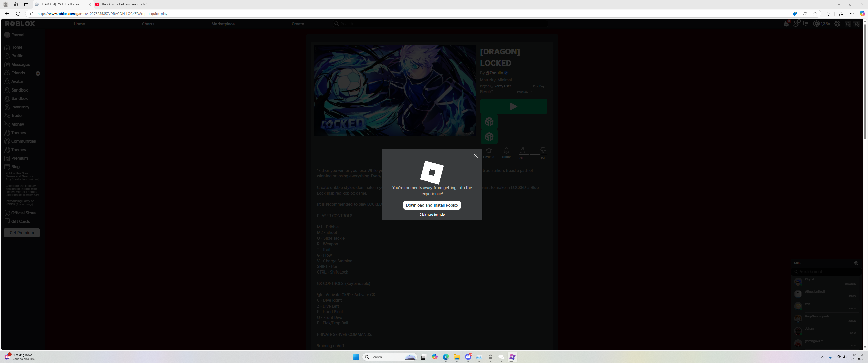Open the Roblox settings gear
Viewport: 868px width, 363px height.
point(837,24)
